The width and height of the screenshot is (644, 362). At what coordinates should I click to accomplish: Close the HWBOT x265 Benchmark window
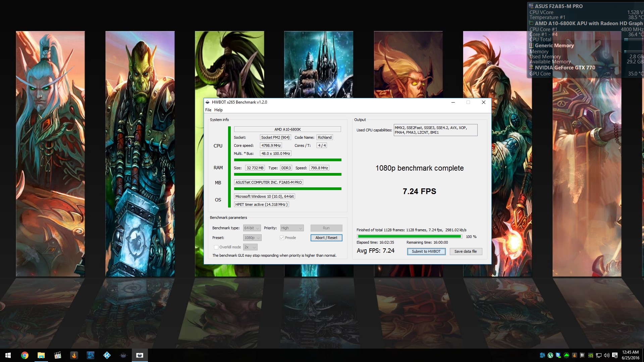point(484,102)
